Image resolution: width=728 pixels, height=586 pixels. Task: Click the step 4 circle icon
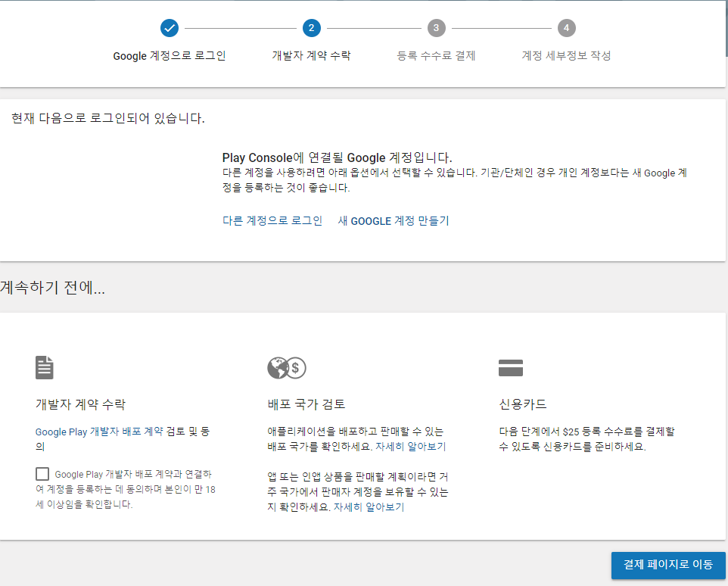pos(566,28)
